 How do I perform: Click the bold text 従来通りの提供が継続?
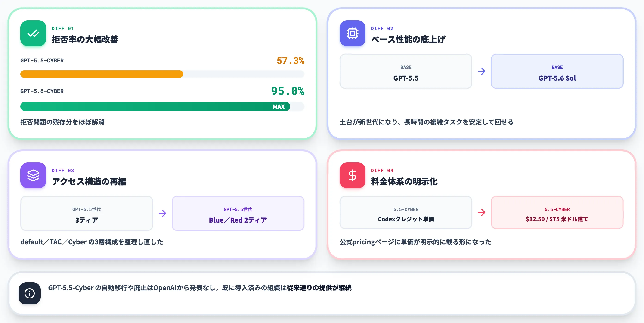tap(319, 288)
